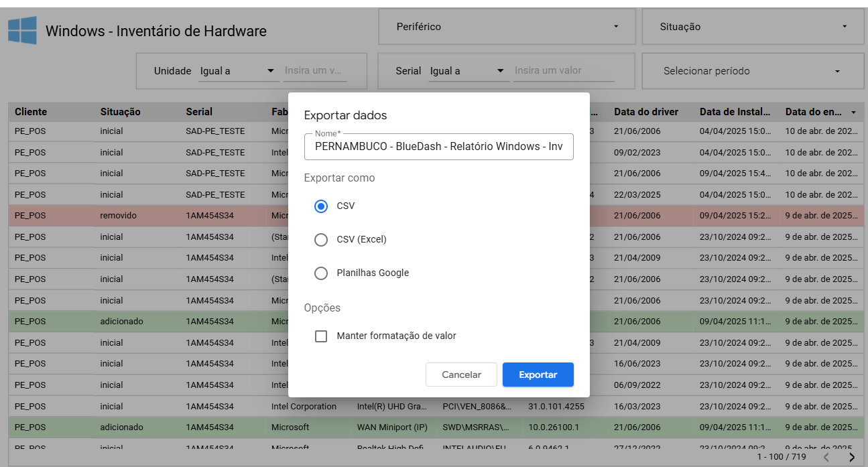
Task: Click sort arrow on last date column
Action: pos(853,112)
